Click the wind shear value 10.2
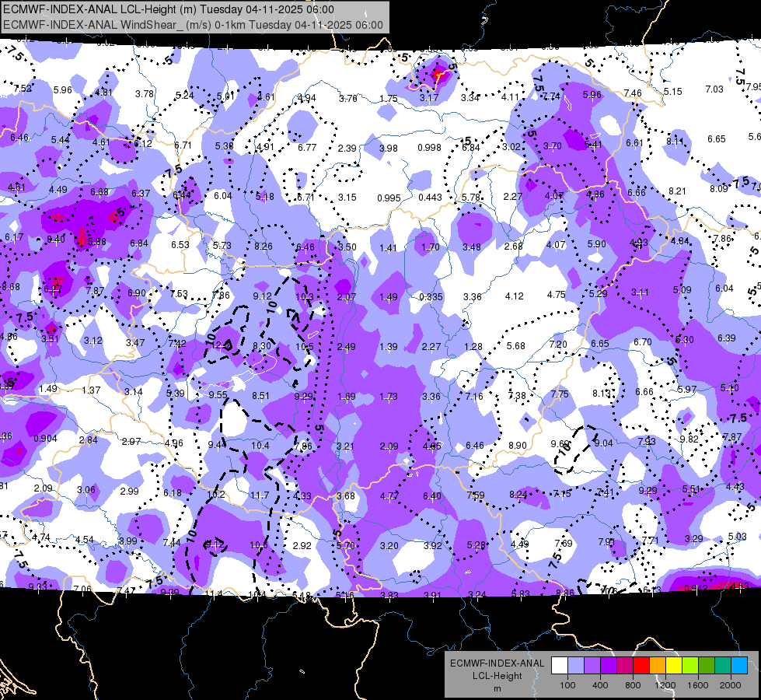The image size is (761, 700). point(216,495)
